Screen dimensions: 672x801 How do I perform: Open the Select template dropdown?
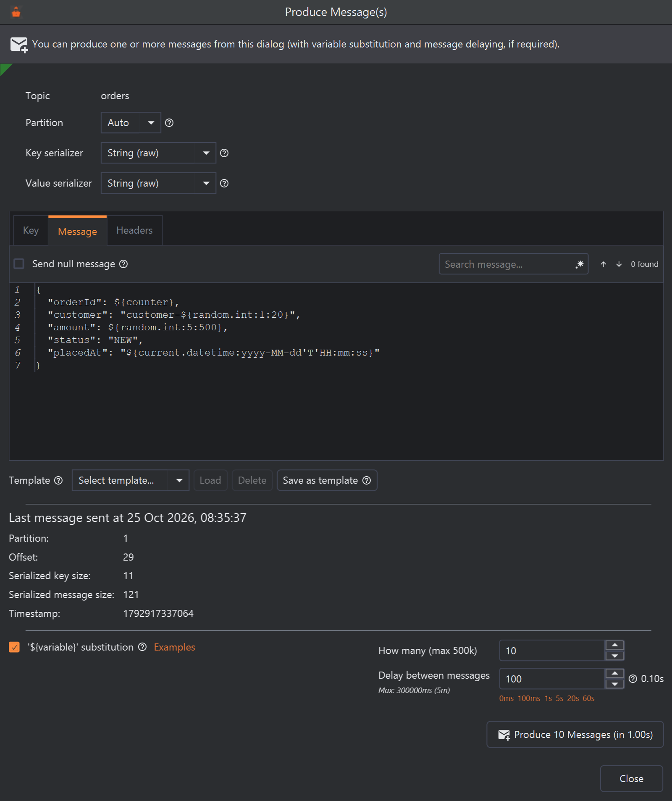coord(131,480)
